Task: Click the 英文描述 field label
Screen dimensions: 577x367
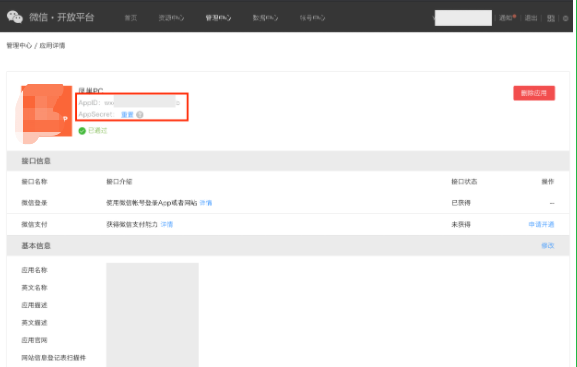Action: tap(34, 323)
